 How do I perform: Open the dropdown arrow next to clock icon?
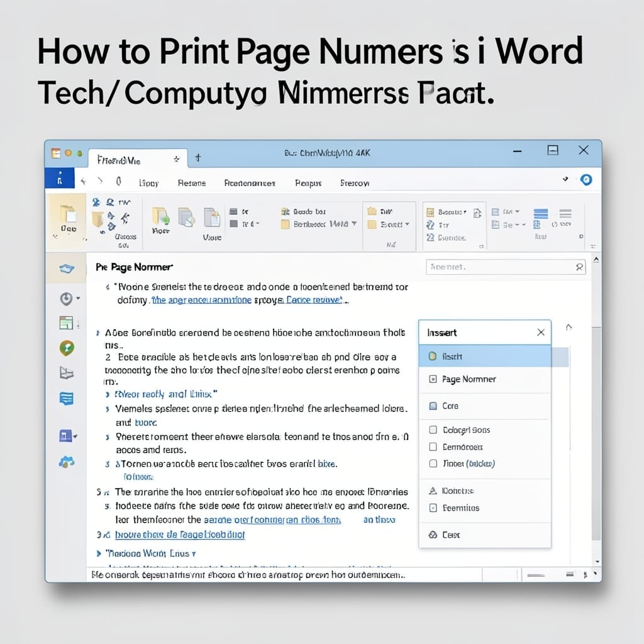(x=78, y=299)
